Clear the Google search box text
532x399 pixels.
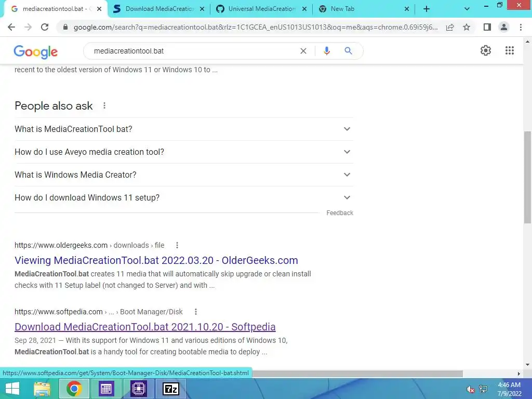[303, 51]
